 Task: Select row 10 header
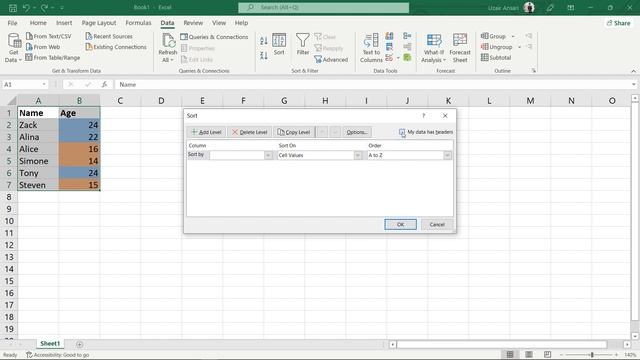tap(9, 221)
